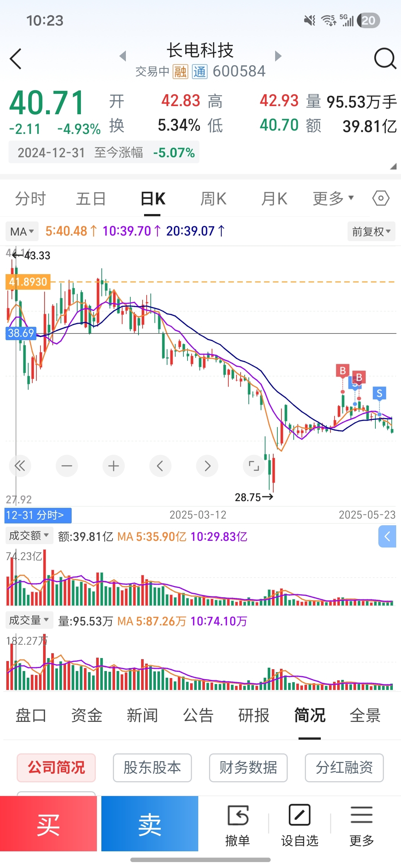
Task: Tap the low point label 28.75
Action: (254, 497)
